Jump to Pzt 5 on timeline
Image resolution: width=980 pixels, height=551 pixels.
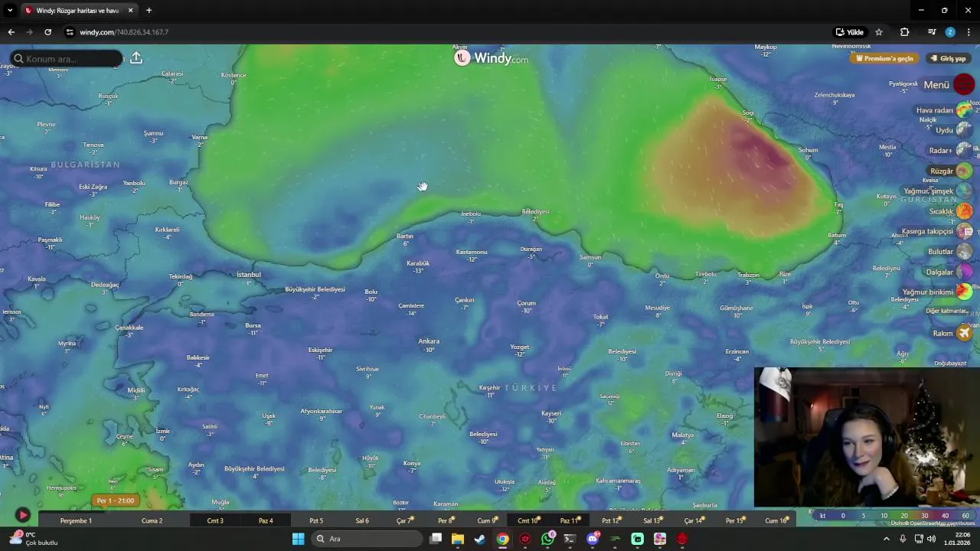(x=316, y=520)
